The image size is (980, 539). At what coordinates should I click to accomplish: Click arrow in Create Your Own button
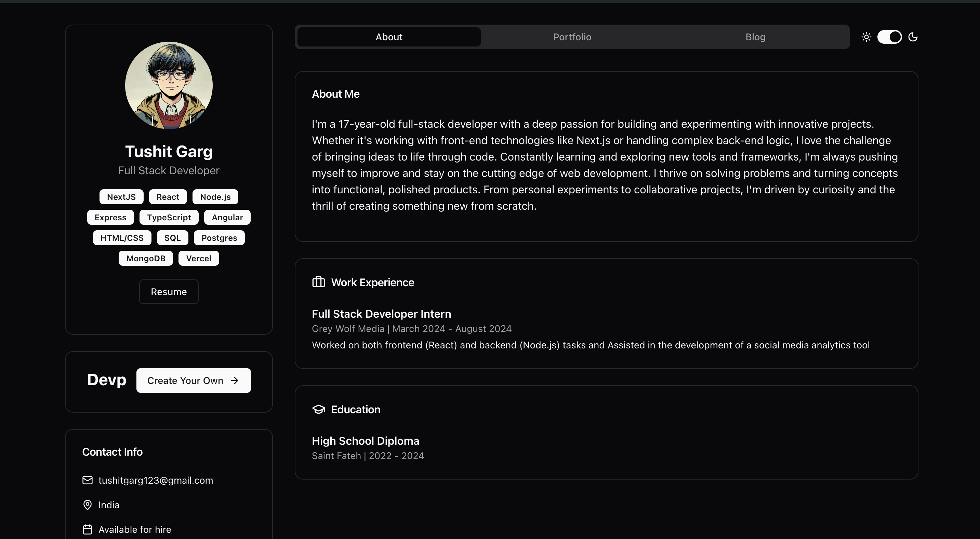235,381
